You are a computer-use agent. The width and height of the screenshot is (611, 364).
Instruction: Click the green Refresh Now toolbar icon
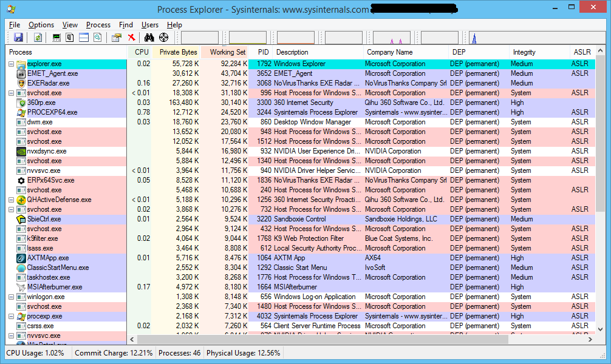point(38,38)
